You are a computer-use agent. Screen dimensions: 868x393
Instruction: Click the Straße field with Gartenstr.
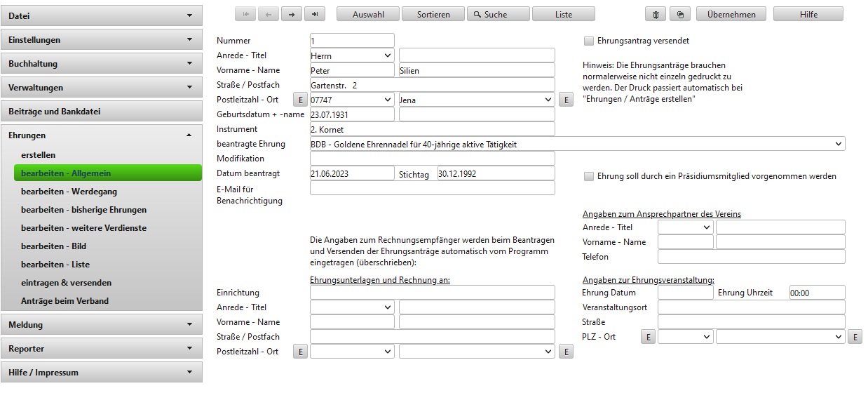click(433, 85)
